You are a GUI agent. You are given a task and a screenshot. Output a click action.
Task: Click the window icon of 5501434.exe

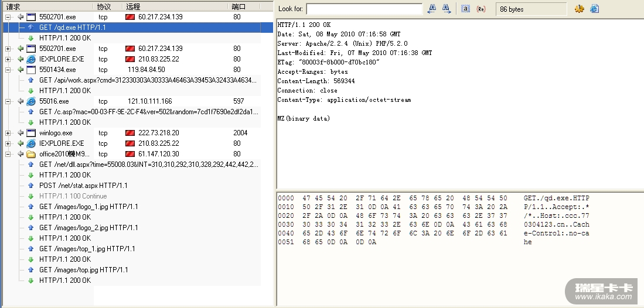(x=31, y=70)
